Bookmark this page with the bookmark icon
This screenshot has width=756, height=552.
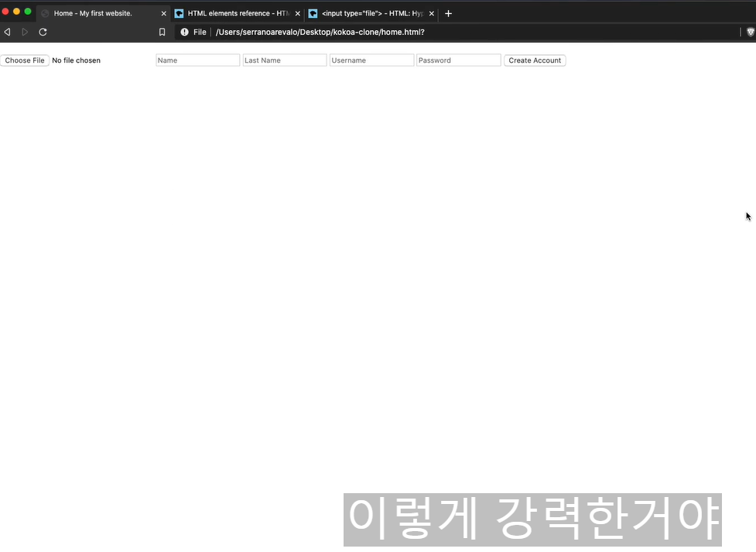coord(162,32)
